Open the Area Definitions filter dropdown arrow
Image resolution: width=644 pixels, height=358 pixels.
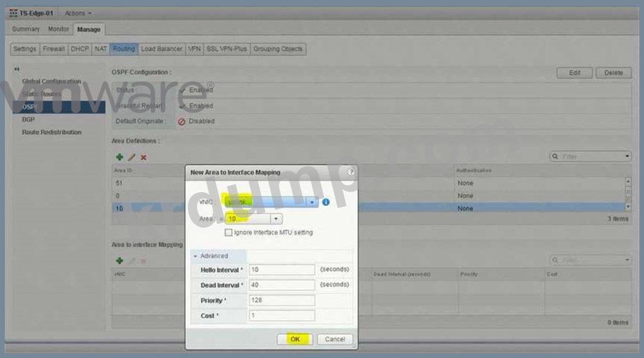pos(627,156)
